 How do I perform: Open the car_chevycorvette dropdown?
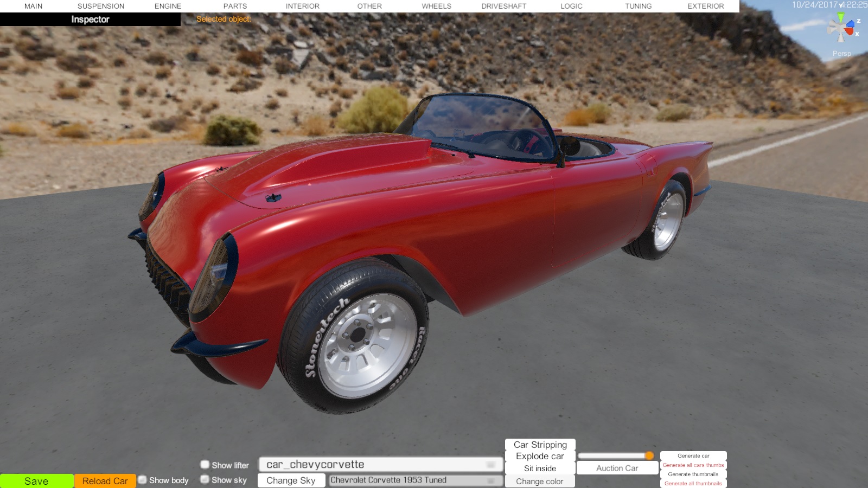tap(380, 465)
